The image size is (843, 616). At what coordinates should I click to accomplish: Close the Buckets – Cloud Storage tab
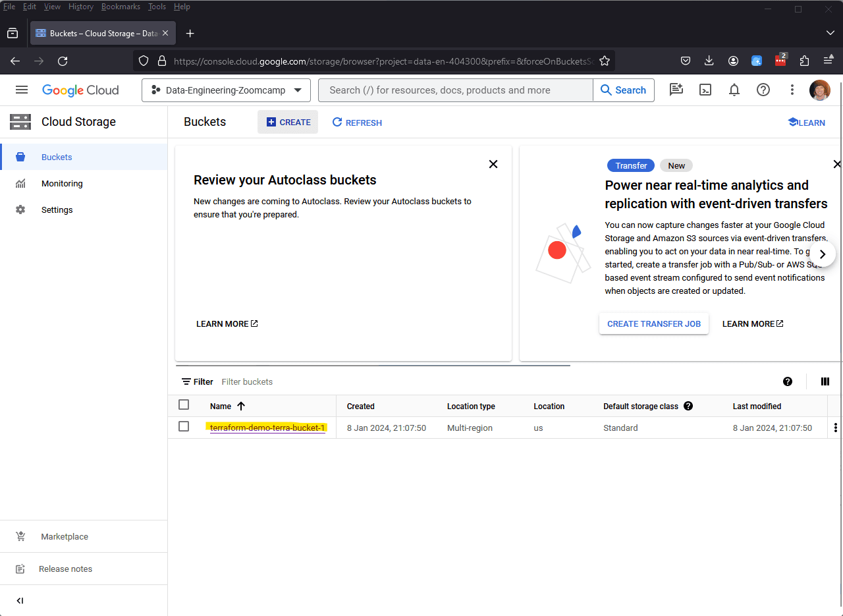165,34
